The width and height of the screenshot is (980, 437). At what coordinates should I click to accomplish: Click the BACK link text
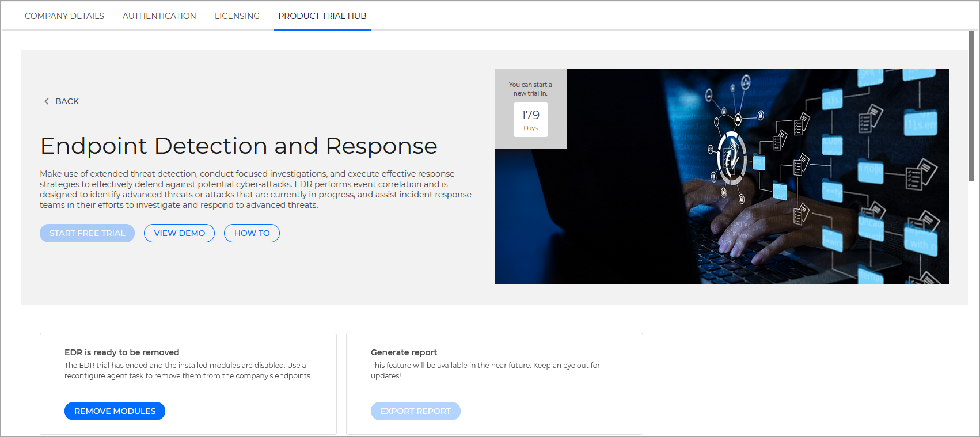pyautogui.click(x=67, y=101)
